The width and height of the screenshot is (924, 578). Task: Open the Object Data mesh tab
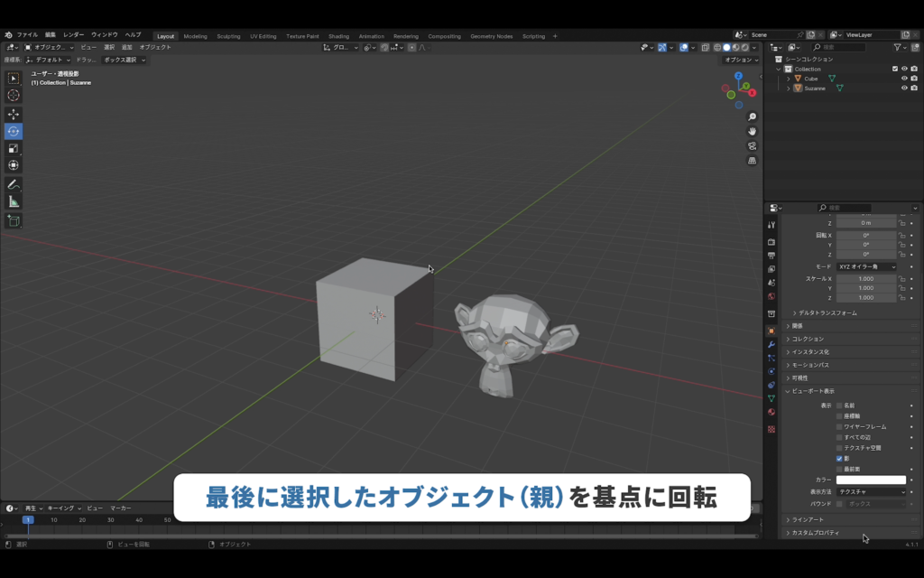(x=772, y=398)
